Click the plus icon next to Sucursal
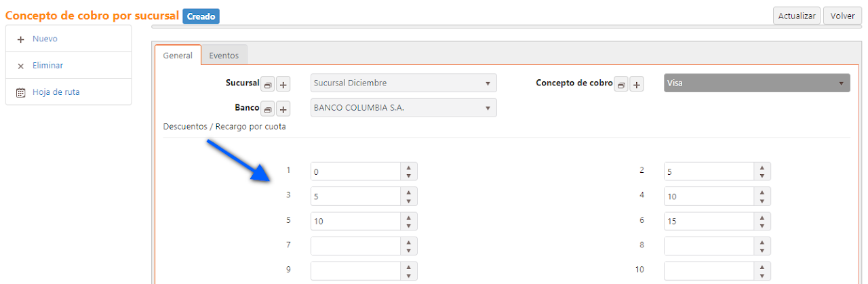 click(283, 85)
